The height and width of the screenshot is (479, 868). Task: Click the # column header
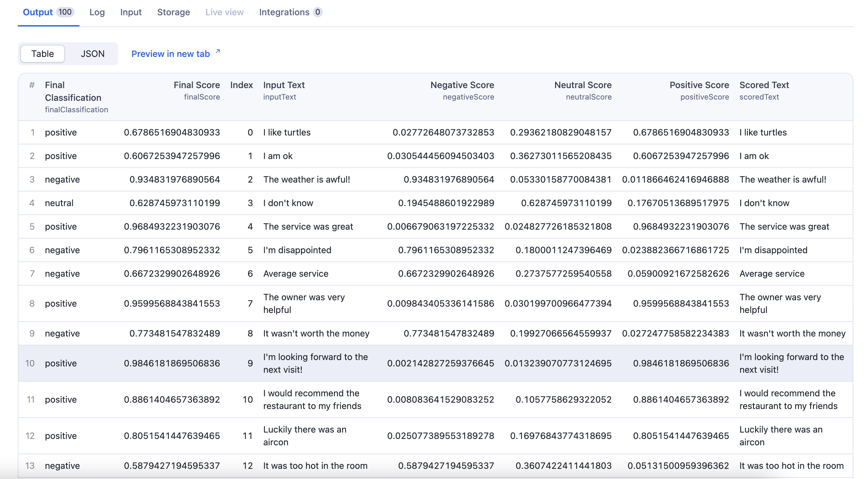click(32, 85)
